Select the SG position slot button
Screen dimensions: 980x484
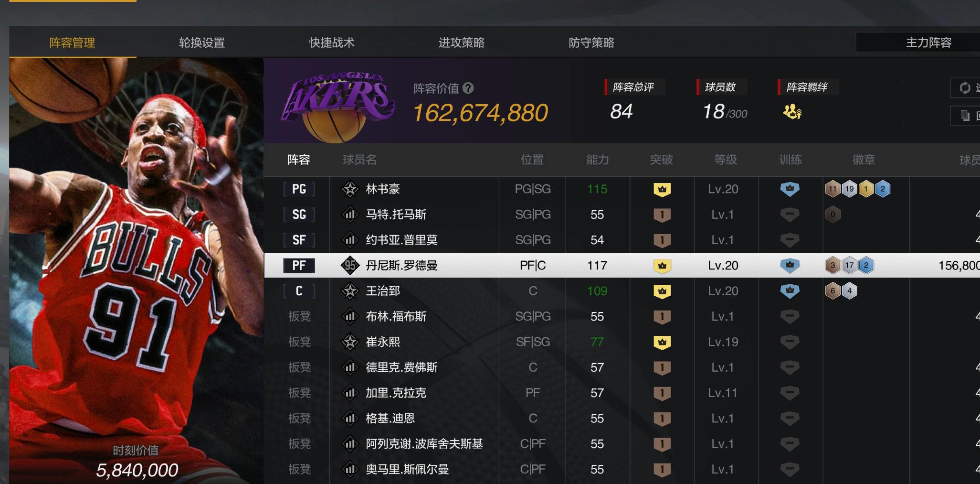pos(299,215)
